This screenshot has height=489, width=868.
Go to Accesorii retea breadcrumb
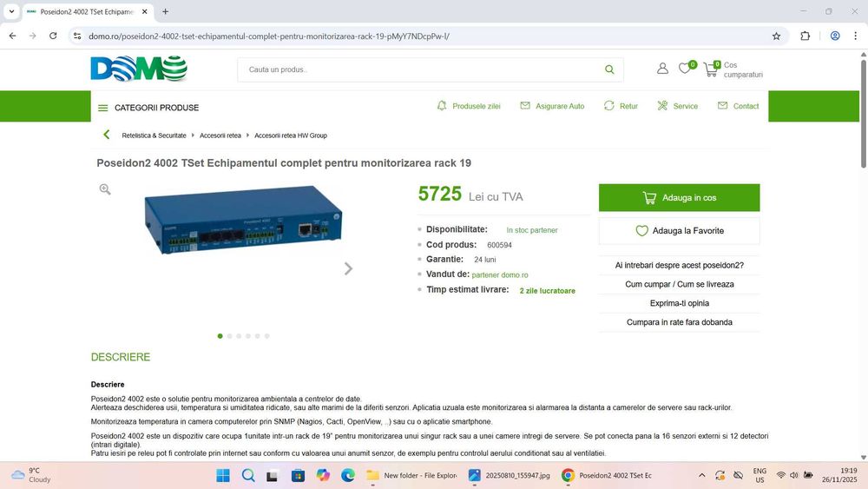coord(220,135)
